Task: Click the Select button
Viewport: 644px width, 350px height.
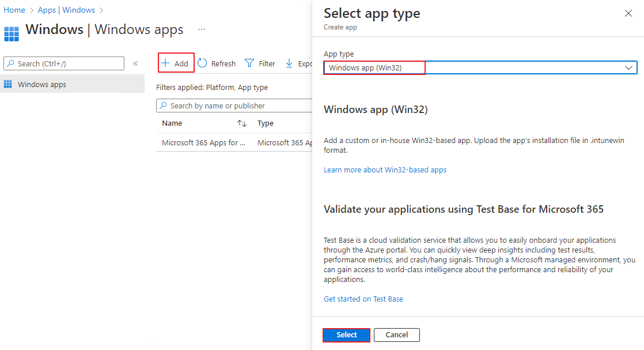Action: tap(346, 335)
